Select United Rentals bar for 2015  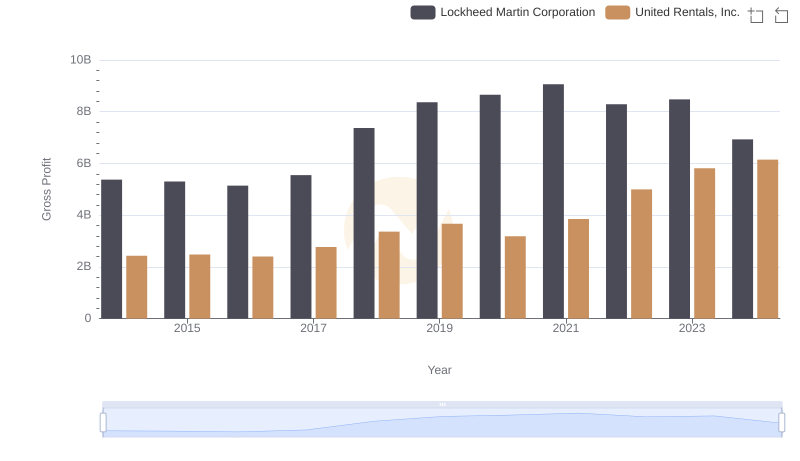pyautogui.click(x=199, y=287)
